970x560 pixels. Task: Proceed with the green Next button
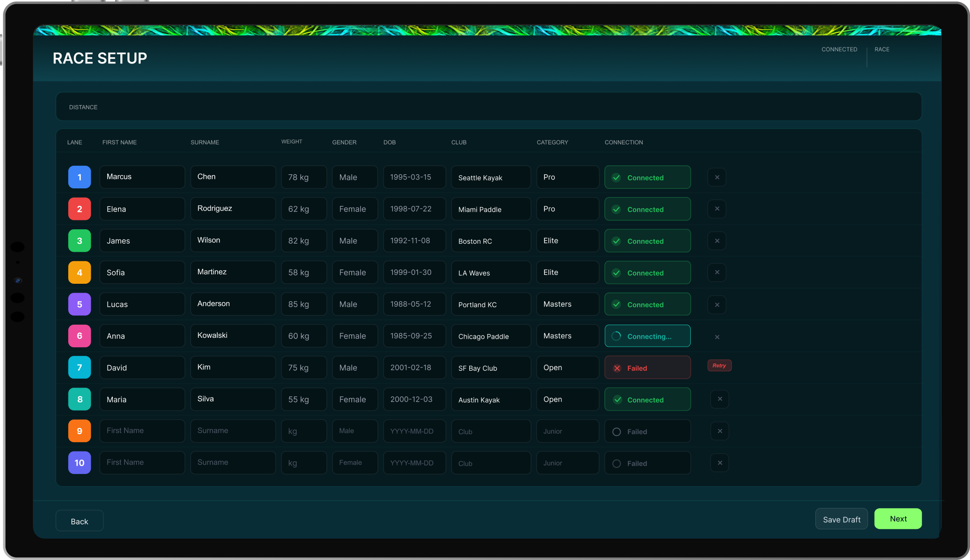click(898, 519)
